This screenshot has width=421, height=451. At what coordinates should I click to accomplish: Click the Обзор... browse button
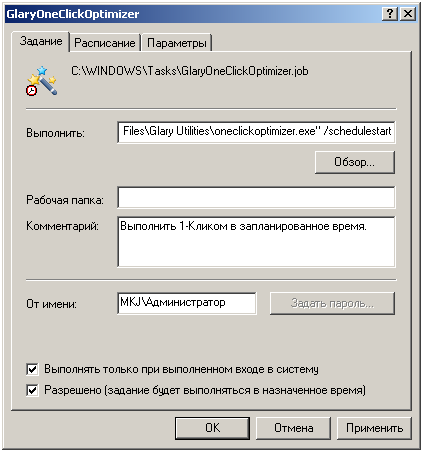pos(355,162)
